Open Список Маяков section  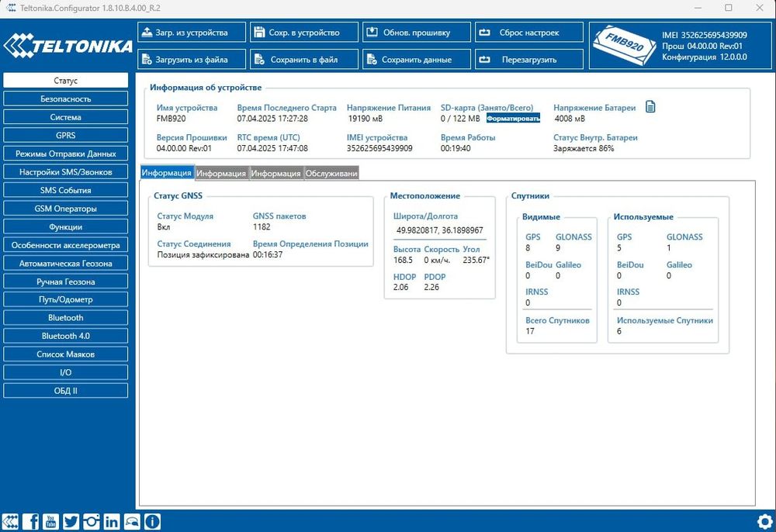(x=65, y=354)
